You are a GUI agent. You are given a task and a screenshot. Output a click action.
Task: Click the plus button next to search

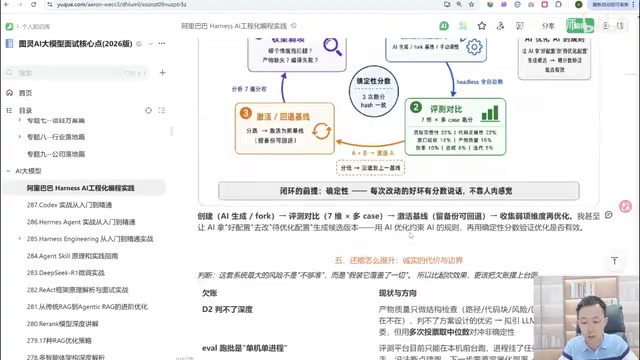click(162, 73)
